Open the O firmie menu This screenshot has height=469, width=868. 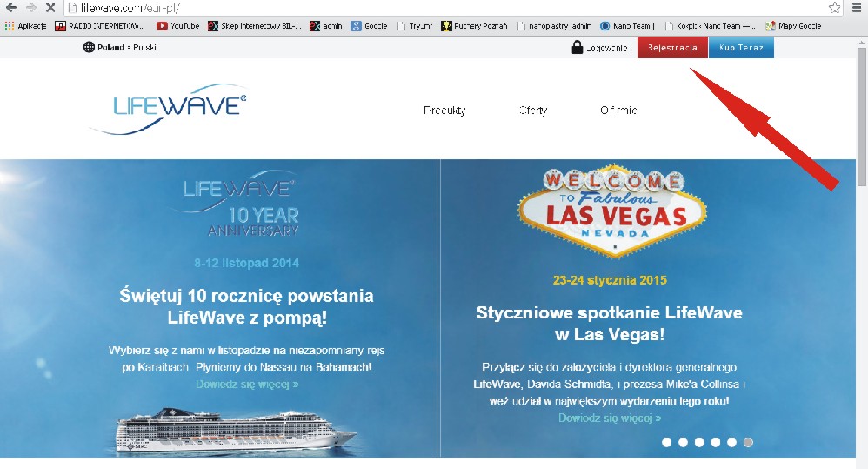click(618, 111)
